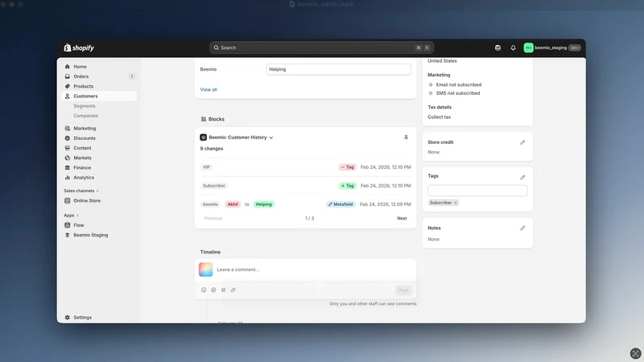Click the green added Tag badge
Viewport: 644px width, 362px height.
pos(347,186)
